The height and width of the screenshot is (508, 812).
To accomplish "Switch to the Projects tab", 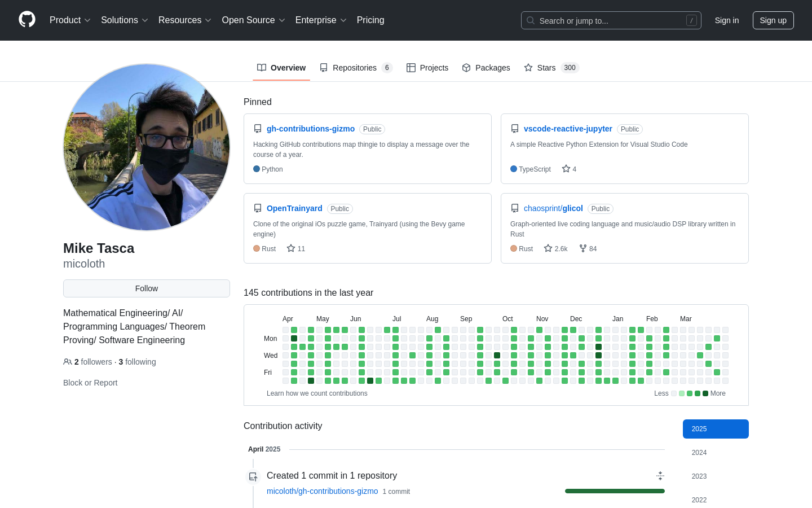I will tap(427, 68).
